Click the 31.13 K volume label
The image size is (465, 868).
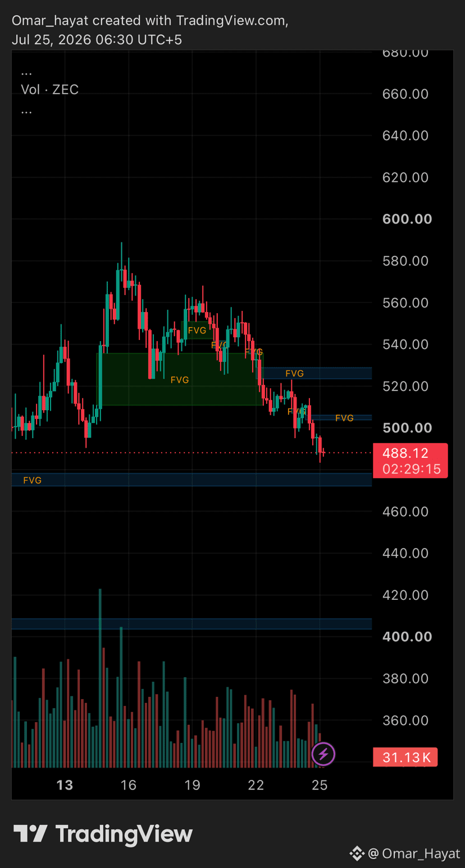(x=406, y=757)
